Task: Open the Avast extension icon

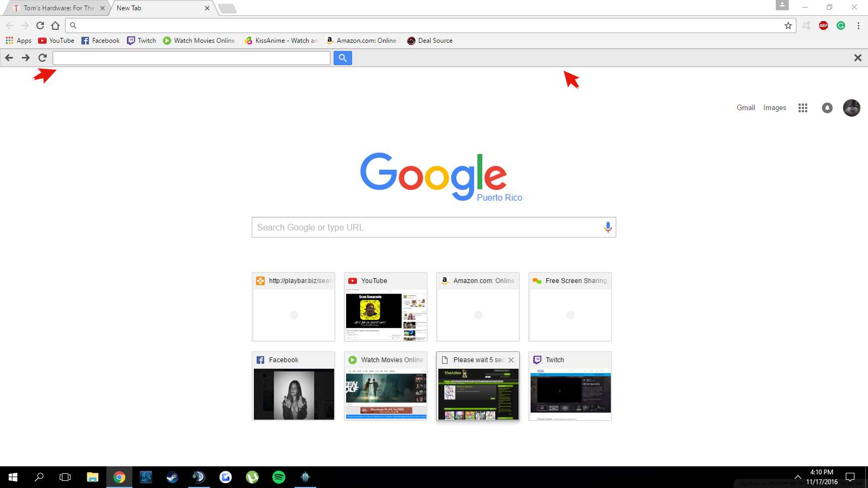Action: (807, 25)
